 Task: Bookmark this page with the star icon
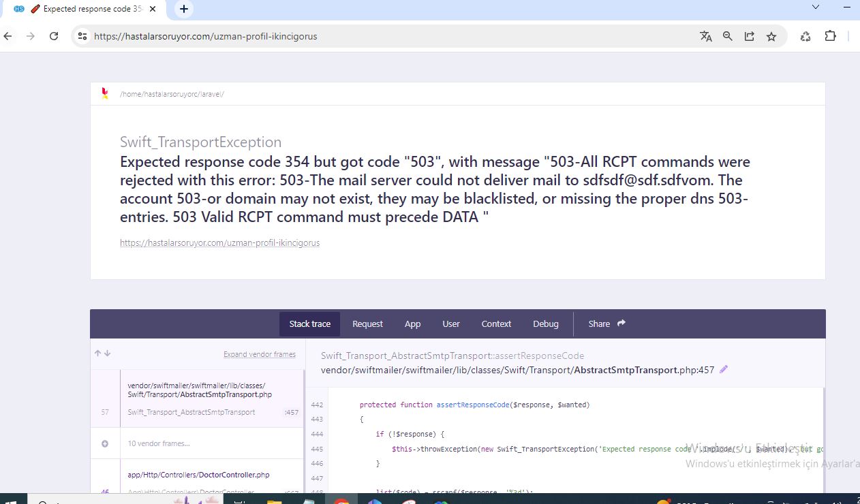[x=771, y=36]
